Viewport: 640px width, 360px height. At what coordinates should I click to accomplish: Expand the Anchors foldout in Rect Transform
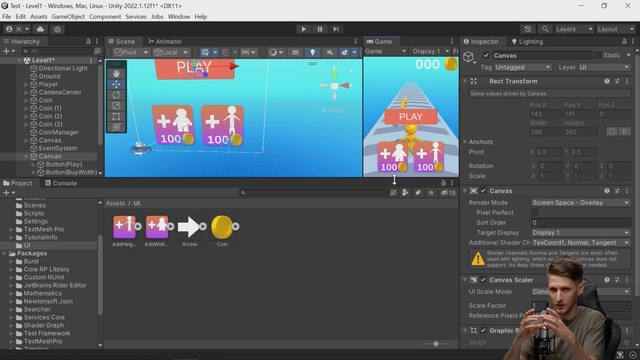point(465,142)
